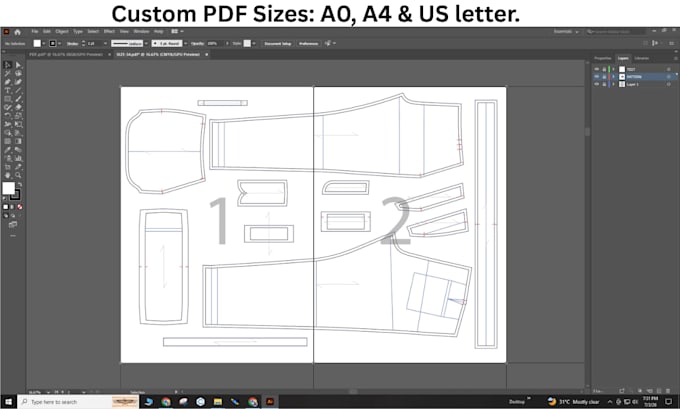Select the Rotate tool
The width and height of the screenshot is (680, 409).
click(7, 116)
